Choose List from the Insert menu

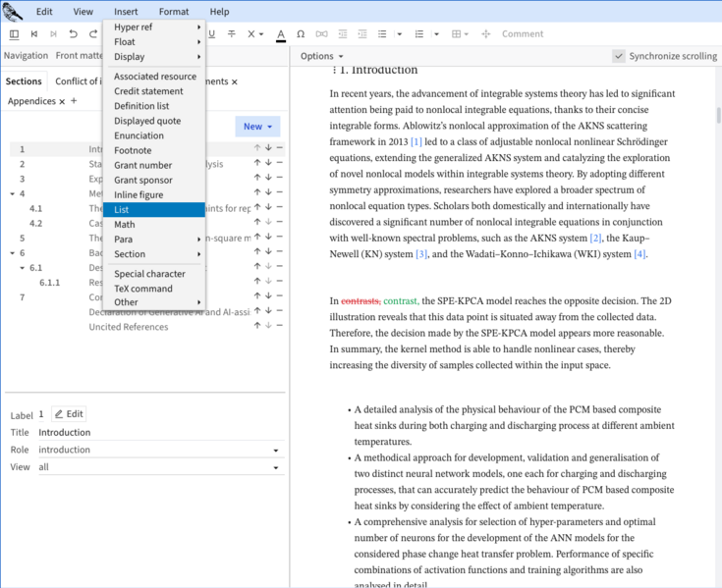154,210
